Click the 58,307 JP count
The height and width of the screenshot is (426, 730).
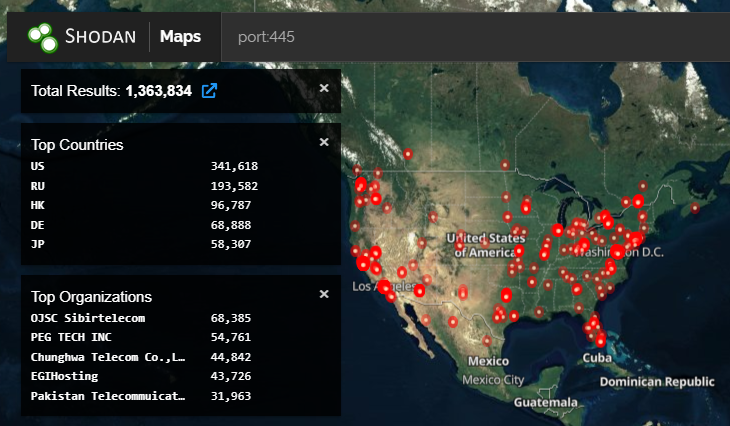tap(231, 244)
